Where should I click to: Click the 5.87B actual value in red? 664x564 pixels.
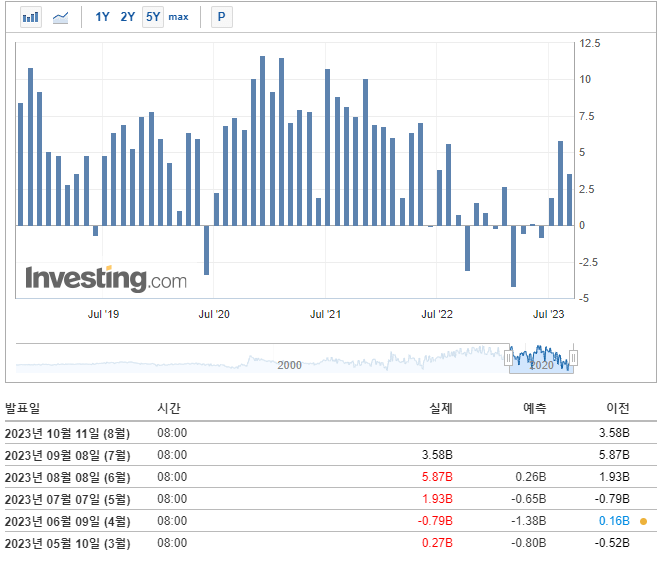tap(437, 477)
